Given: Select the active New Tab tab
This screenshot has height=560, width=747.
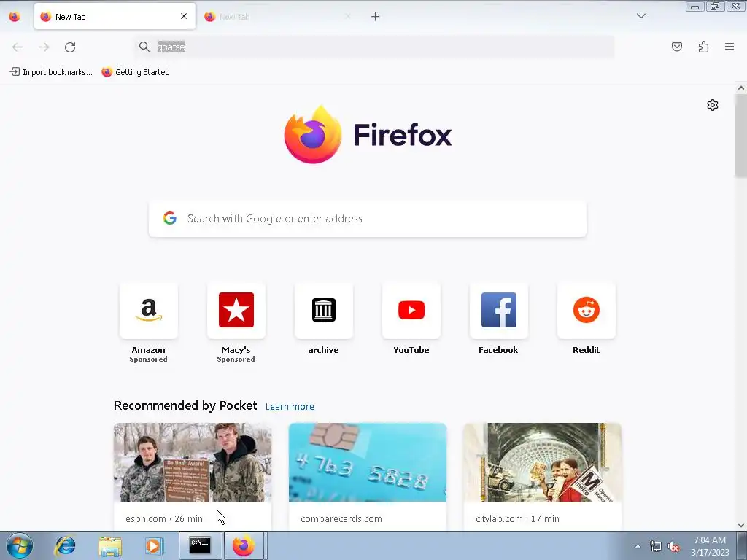Looking at the screenshot, I should click(115, 16).
